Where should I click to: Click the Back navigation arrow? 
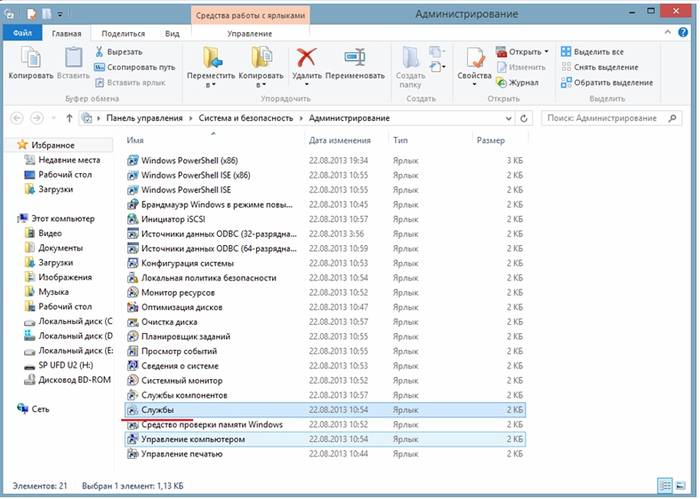click(17, 118)
